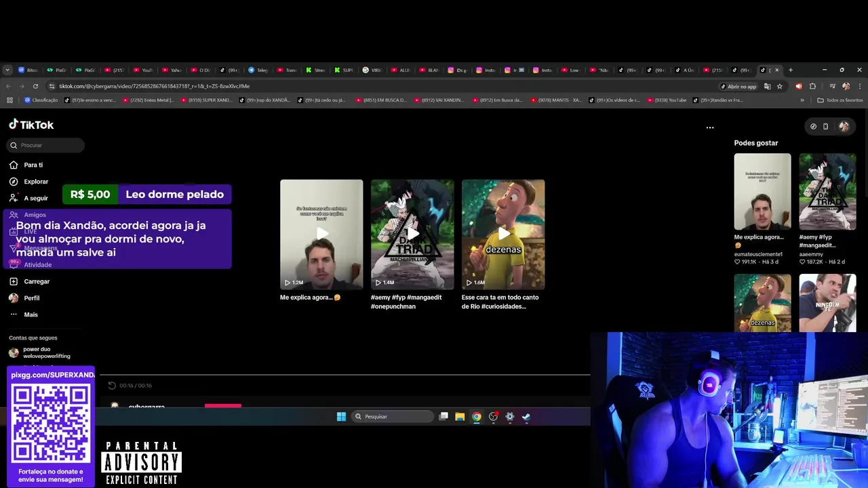Open the Chrome profile avatar
This screenshot has width=868, height=488.
click(x=846, y=86)
